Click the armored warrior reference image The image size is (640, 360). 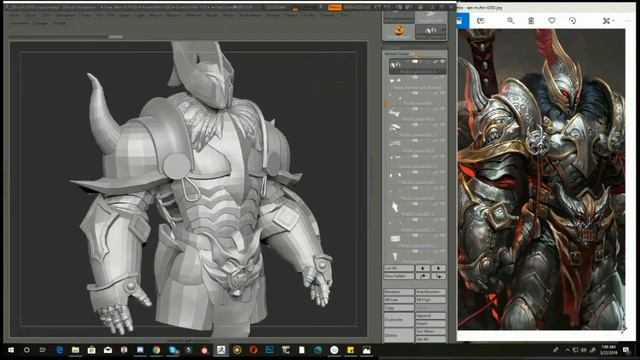click(x=541, y=179)
